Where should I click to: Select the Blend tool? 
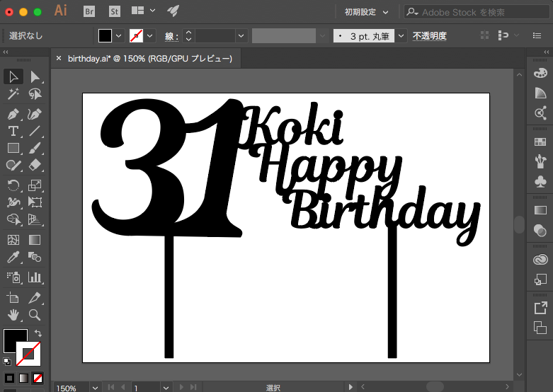pyautogui.click(x=35, y=257)
